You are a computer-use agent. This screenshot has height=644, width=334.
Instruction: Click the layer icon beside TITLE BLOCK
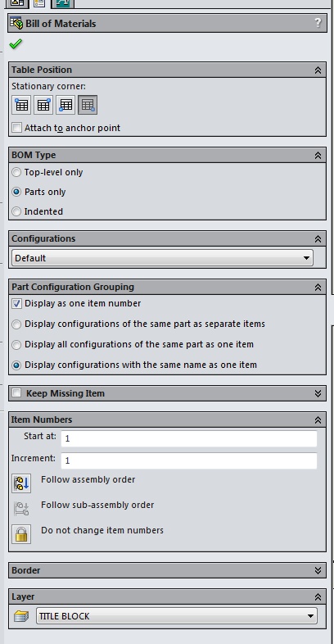coord(21,616)
